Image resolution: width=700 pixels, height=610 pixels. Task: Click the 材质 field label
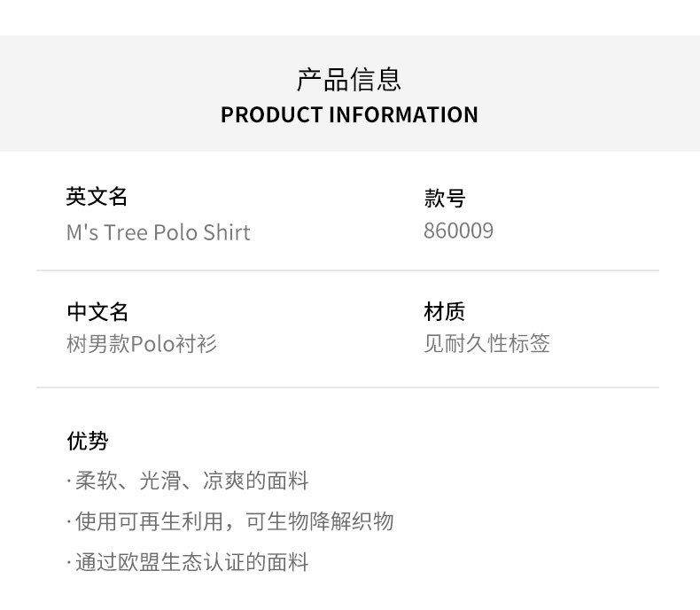(x=445, y=312)
